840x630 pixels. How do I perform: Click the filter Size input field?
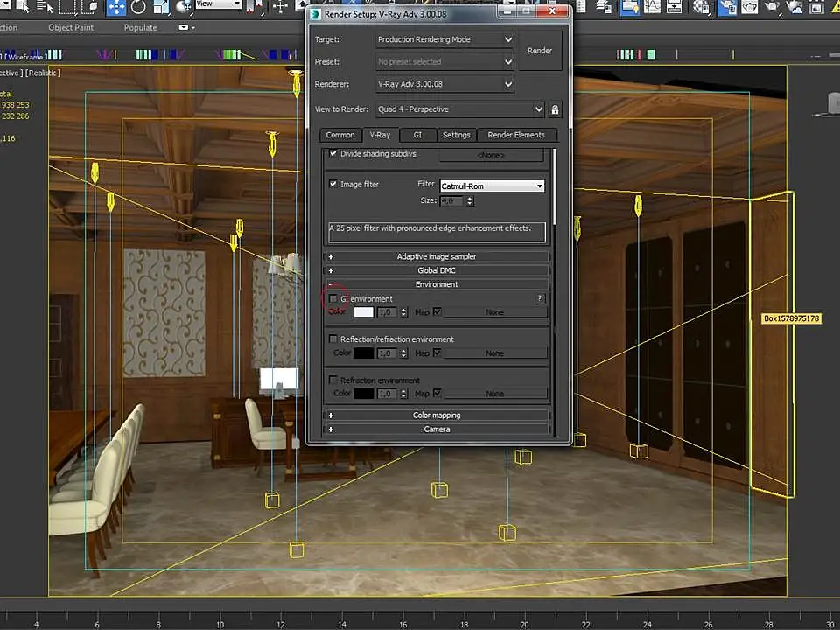[452, 201]
